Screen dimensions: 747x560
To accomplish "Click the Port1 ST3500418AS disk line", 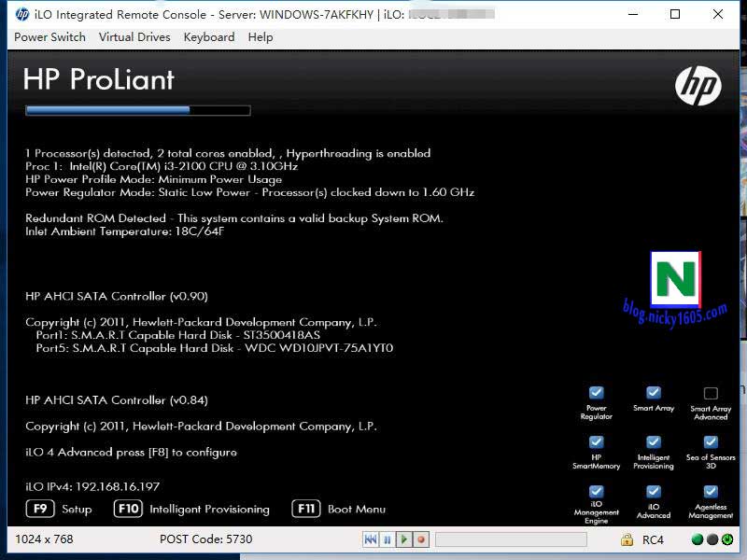I will pos(178,335).
